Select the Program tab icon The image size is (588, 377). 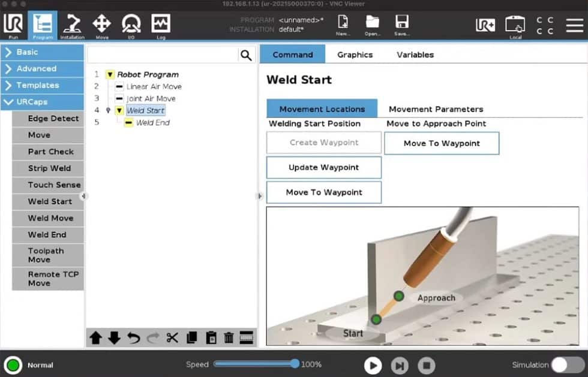pos(43,26)
